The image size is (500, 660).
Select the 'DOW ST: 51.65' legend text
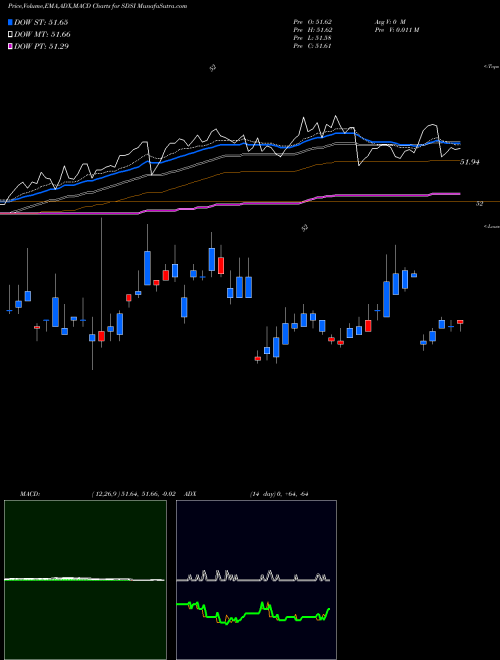(x=41, y=22)
